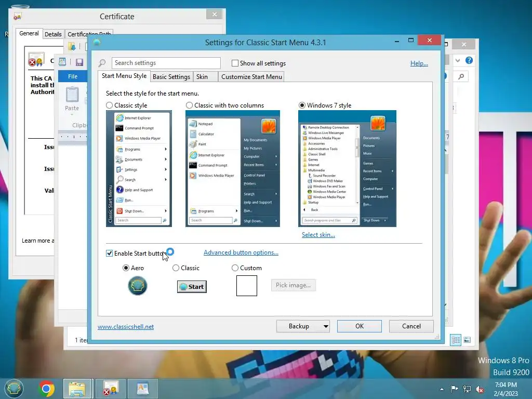Click the Windows 7 style preview image

point(347,169)
